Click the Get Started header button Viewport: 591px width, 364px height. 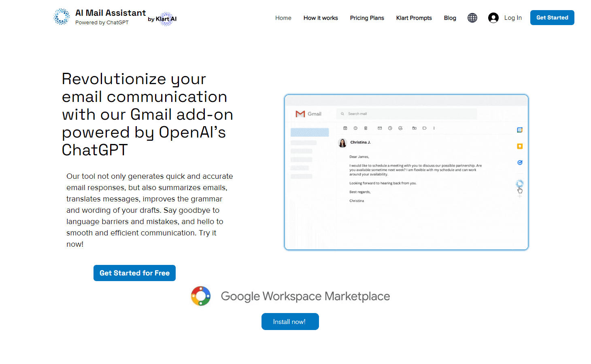click(552, 17)
